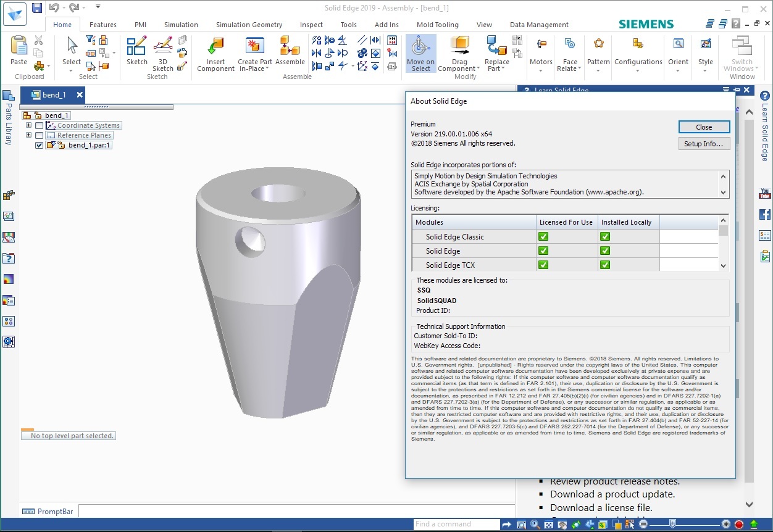Click Installed Locally check for Solid Edge Classic
This screenshot has height=532, width=773.
605,236
